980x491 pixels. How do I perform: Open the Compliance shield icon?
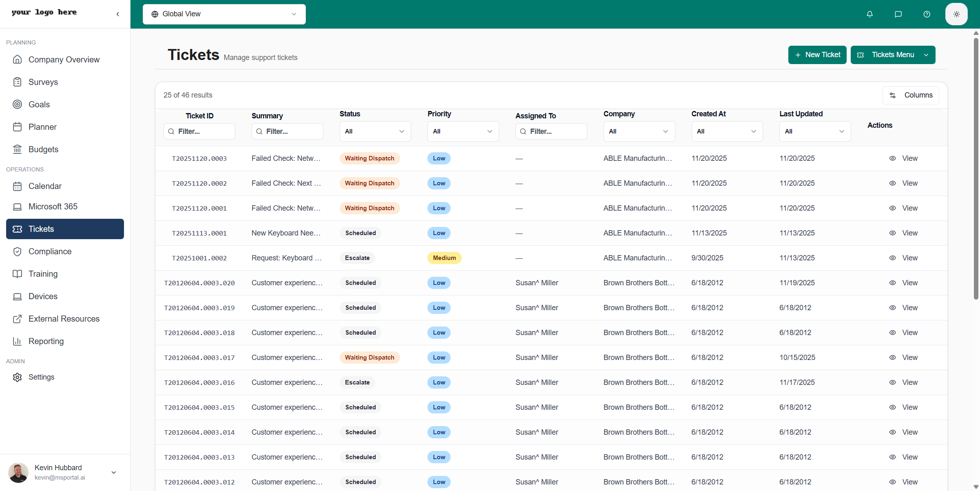click(x=17, y=251)
